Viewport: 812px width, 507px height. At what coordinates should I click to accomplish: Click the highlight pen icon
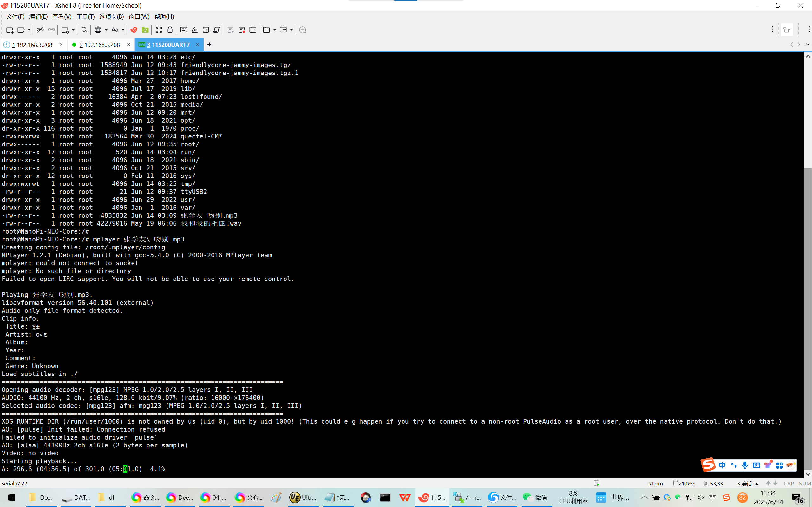tap(195, 30)
